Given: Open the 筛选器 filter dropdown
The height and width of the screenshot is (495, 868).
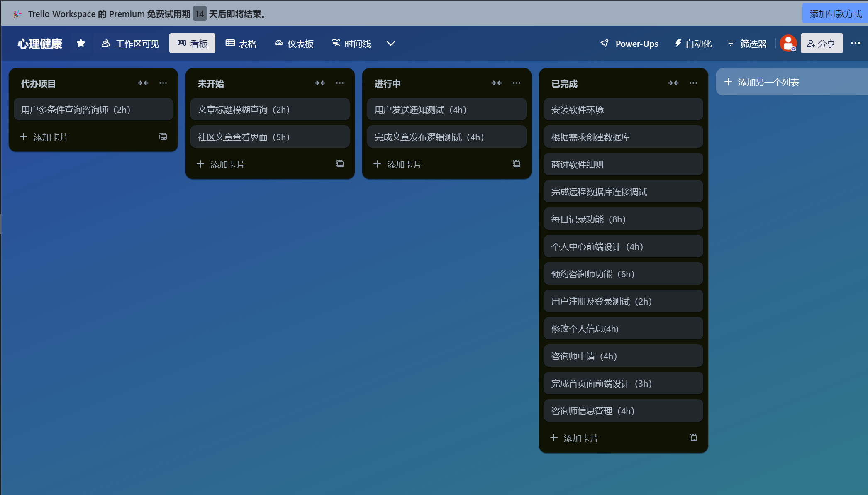Looking at the screenshot, I should (747, 44).
